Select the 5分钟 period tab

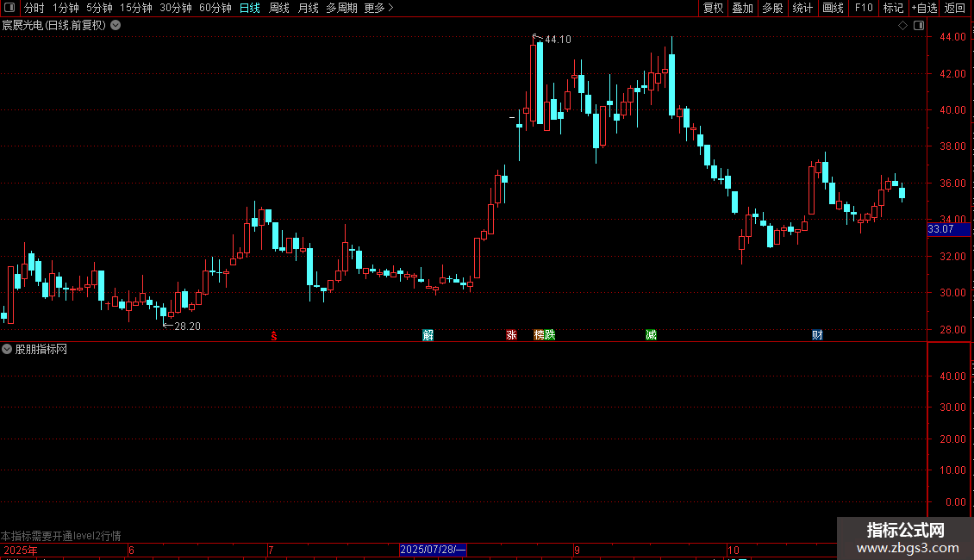[x=99, y=8]
